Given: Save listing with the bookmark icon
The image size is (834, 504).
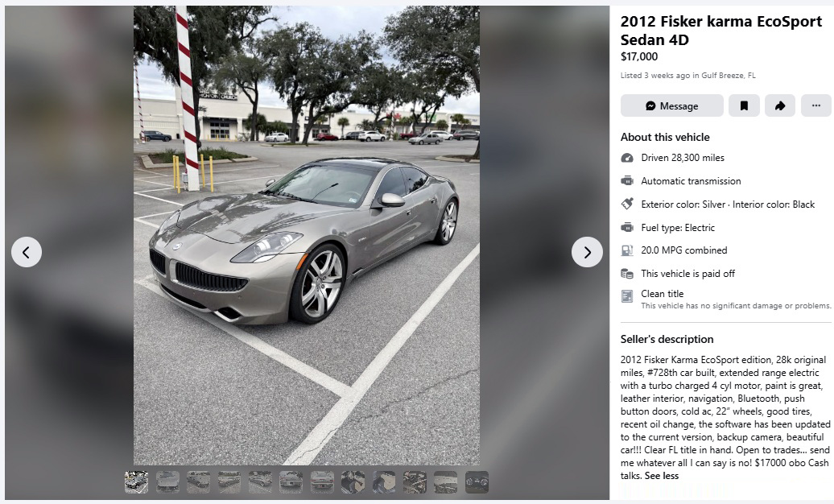Looking at the screenshot, I should 744,106.
